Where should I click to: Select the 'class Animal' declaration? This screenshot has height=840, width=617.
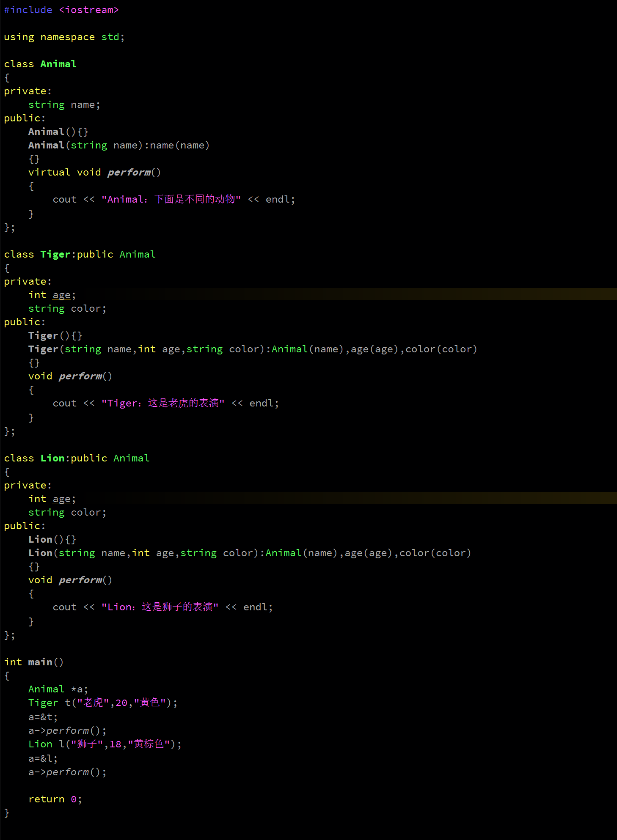tap(40, 64)
